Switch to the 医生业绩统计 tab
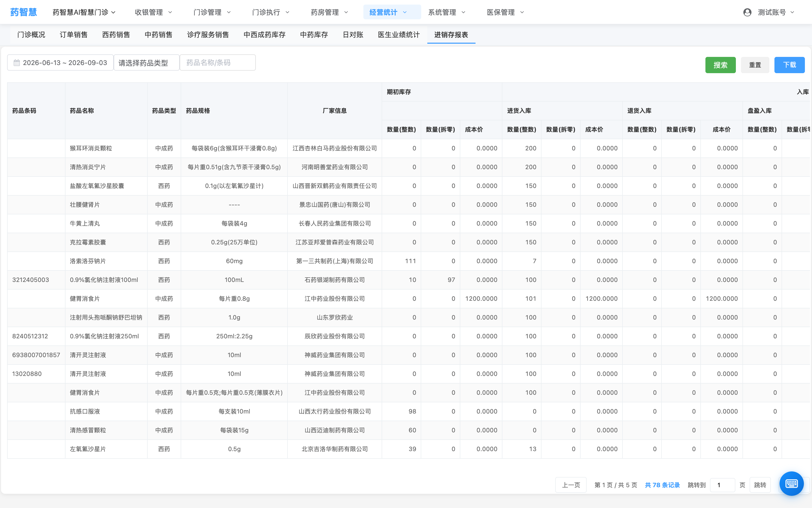The width and height of the screenshot is (812, 508). pos(399,35)
